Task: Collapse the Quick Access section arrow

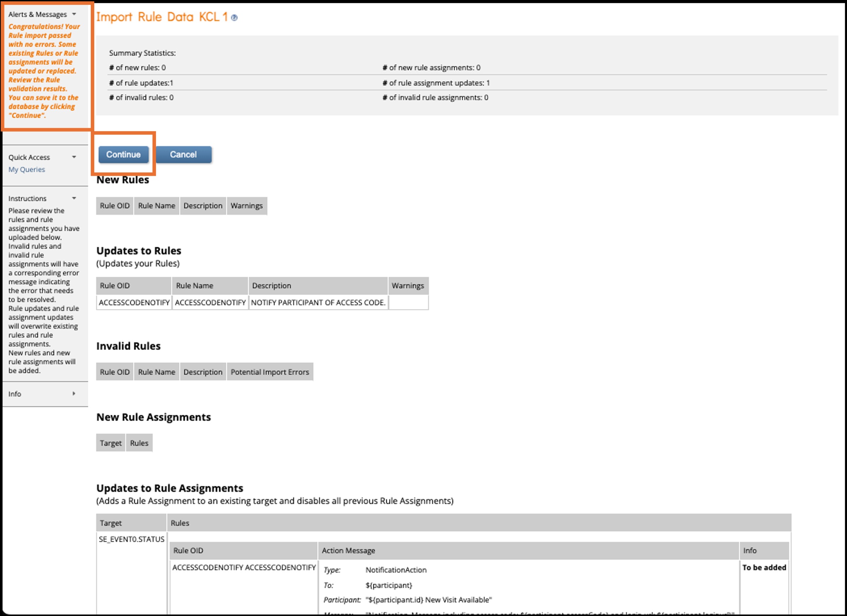Action: click(x=74, y=157)
